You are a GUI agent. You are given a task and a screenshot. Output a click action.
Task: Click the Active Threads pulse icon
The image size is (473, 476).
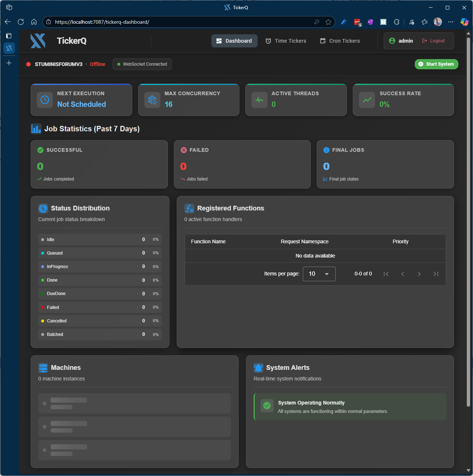pos(259,100)
